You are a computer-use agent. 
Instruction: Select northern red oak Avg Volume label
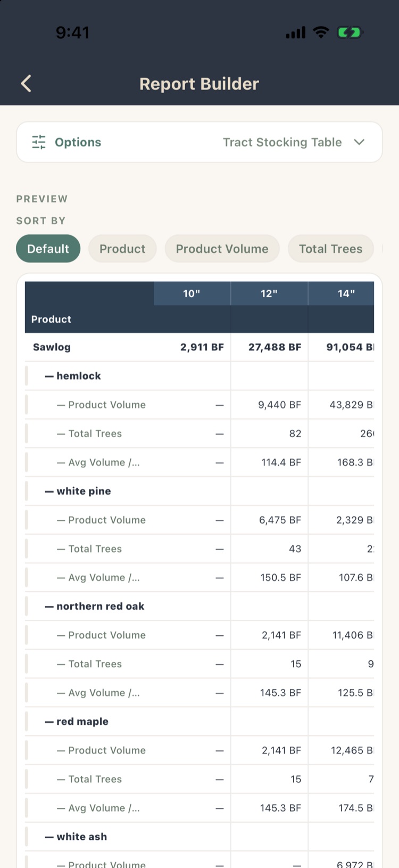[98, 693]
